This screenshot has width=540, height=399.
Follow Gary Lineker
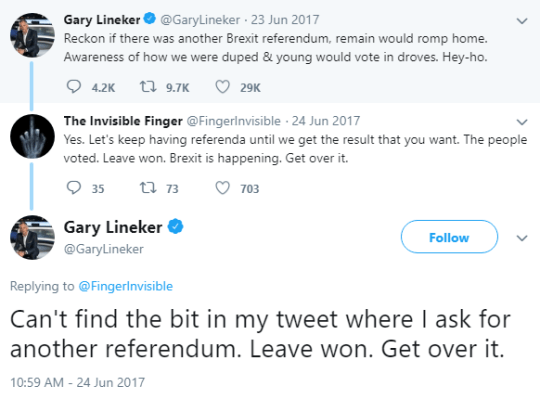pyautogui.click(x=449, y=237)
